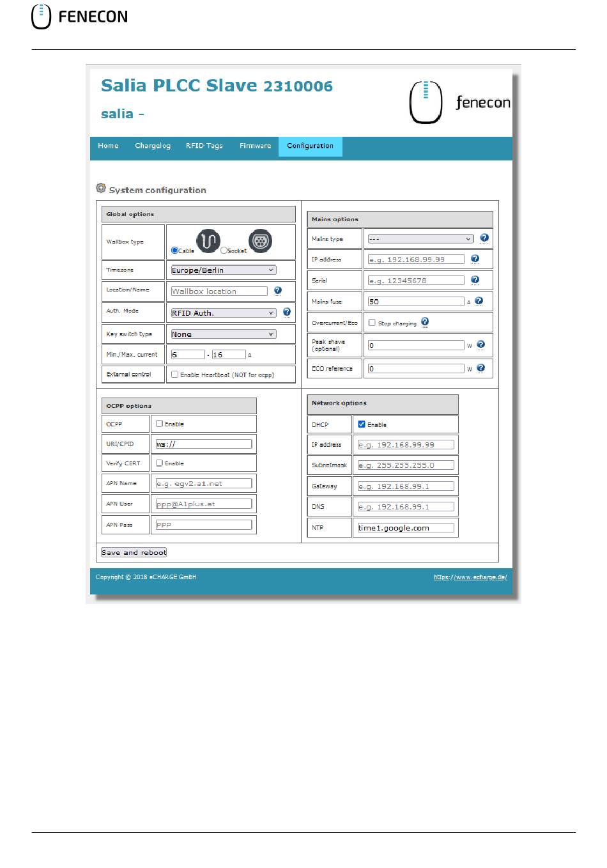Viewport: 607px width, 868px height.
Task: Enable Heartbeat external control checkbox
Action: [x=174, y=375]
